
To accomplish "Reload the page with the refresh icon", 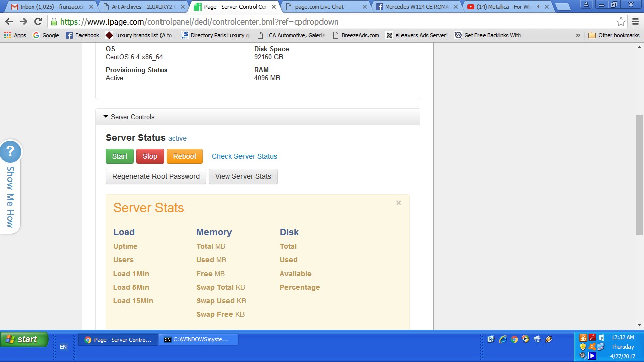I will coord(38,22).
